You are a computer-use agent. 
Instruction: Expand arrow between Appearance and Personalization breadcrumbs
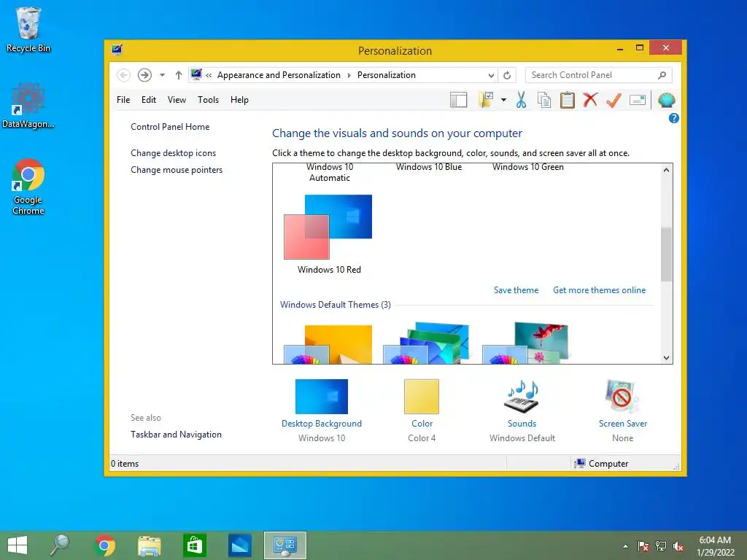349,75
